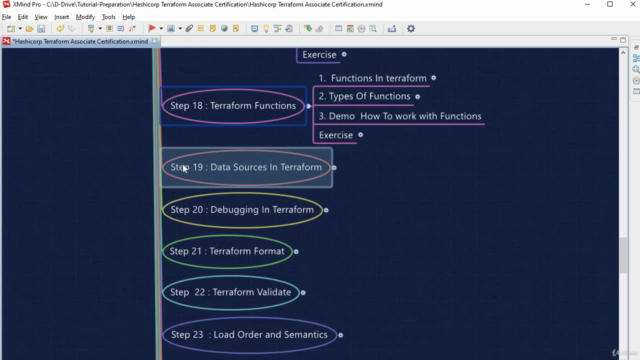This screenshot has height=360, width=640.
Task: Select Step 22 : Terraform Validate topic
Action: click(231, 292)
